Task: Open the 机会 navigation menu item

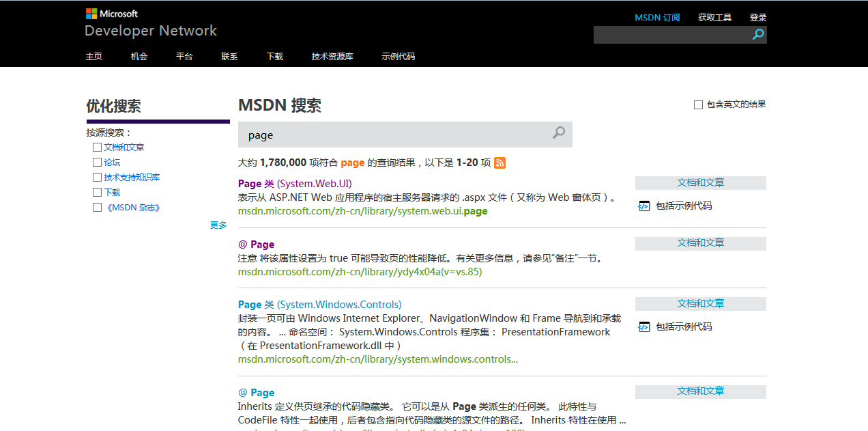Action: [139, 57]
